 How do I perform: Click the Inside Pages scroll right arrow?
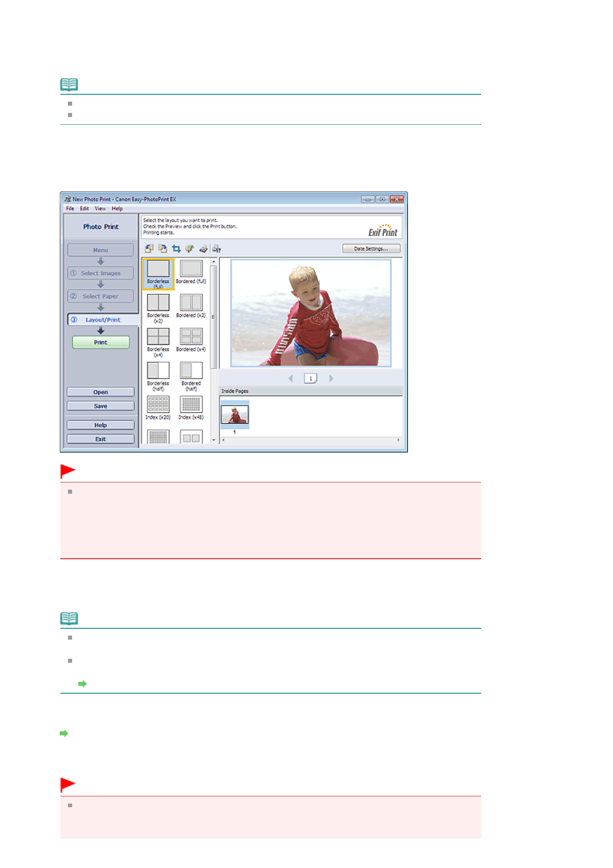398,440
